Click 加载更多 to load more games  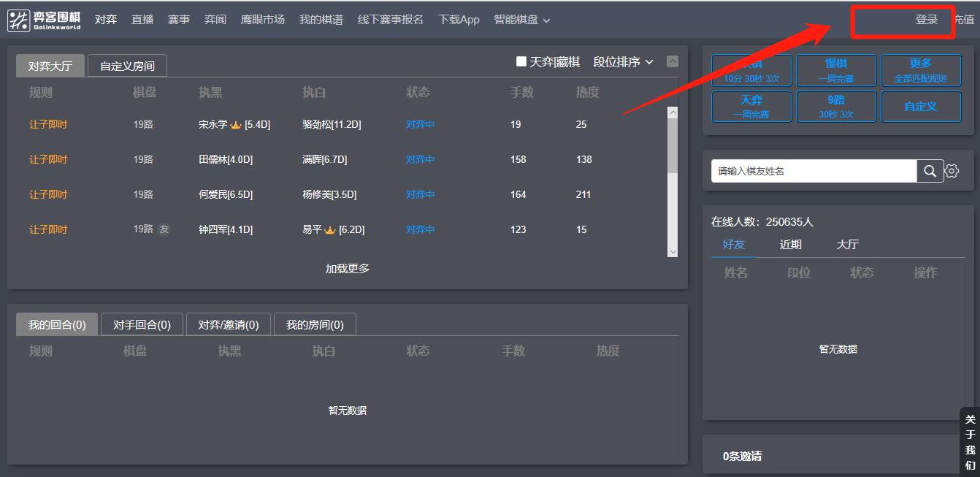347,268
